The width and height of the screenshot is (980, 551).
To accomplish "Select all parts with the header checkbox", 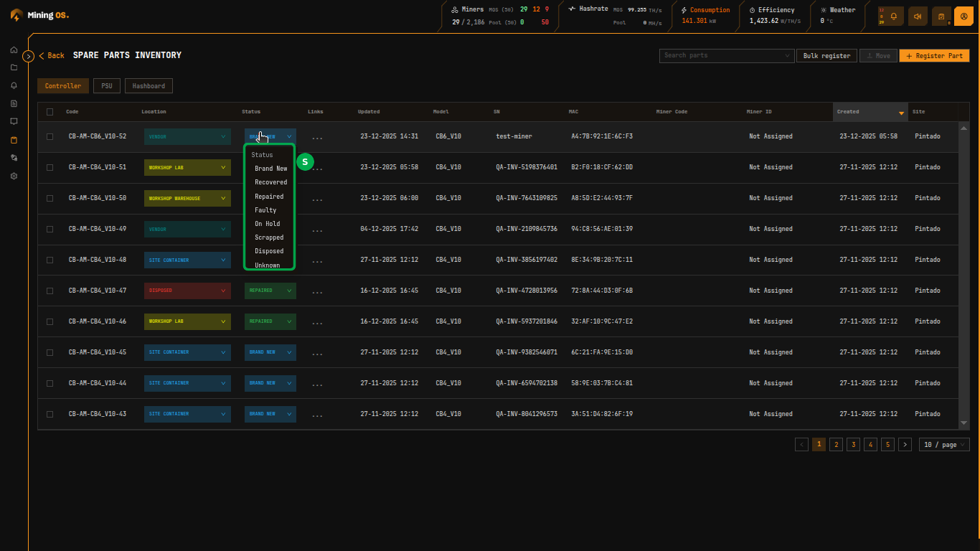I will coord(50,111).
